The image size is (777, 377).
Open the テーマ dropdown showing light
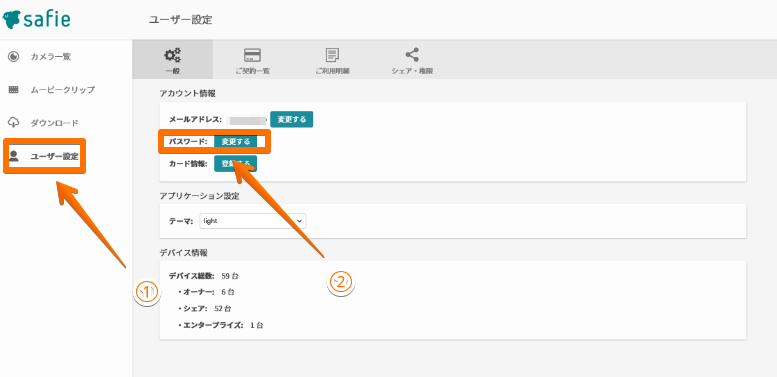coord(253,221)
